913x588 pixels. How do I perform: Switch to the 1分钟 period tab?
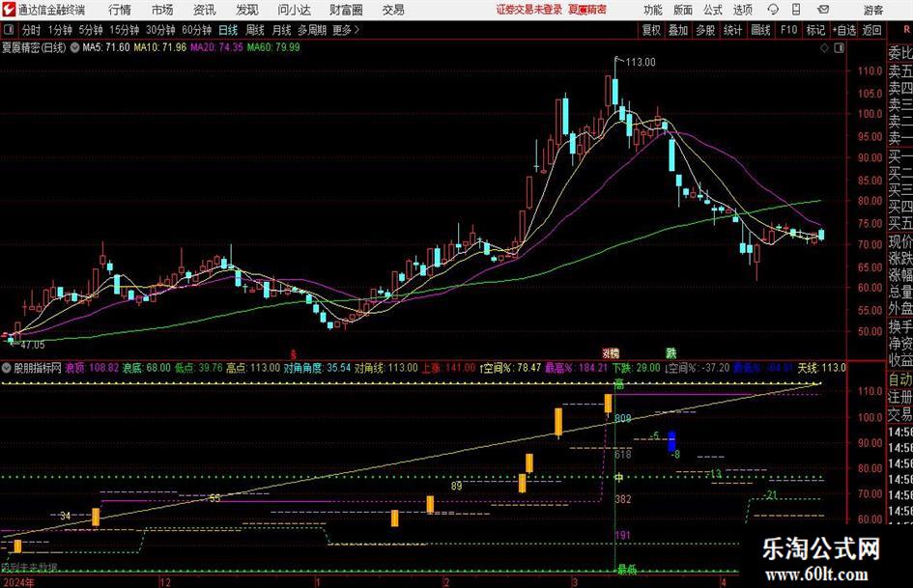tap(60, 30)
